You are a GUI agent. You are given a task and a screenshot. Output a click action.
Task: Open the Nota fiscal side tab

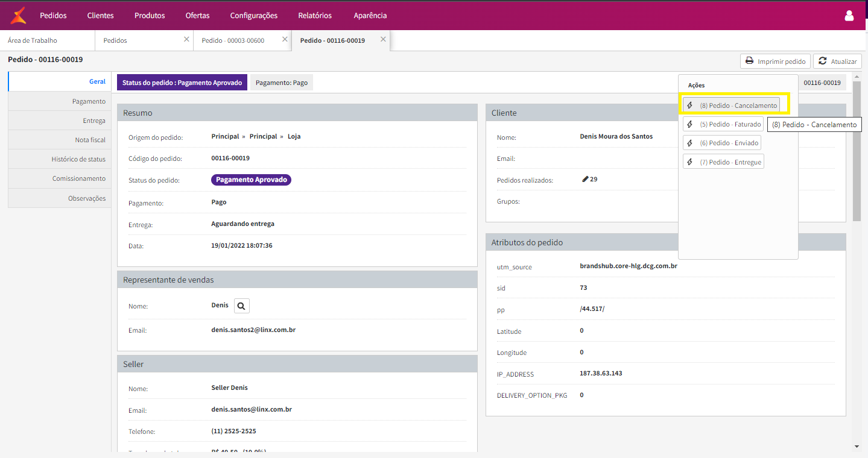(60, 140)
